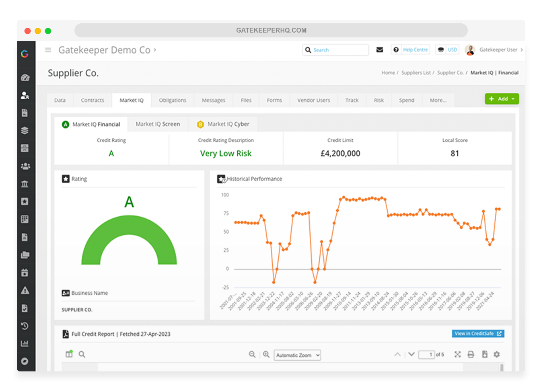The image size is (543, 392).
Task: Click the SUPPLIER CO. business name text
Action: [x=77, y=310]
